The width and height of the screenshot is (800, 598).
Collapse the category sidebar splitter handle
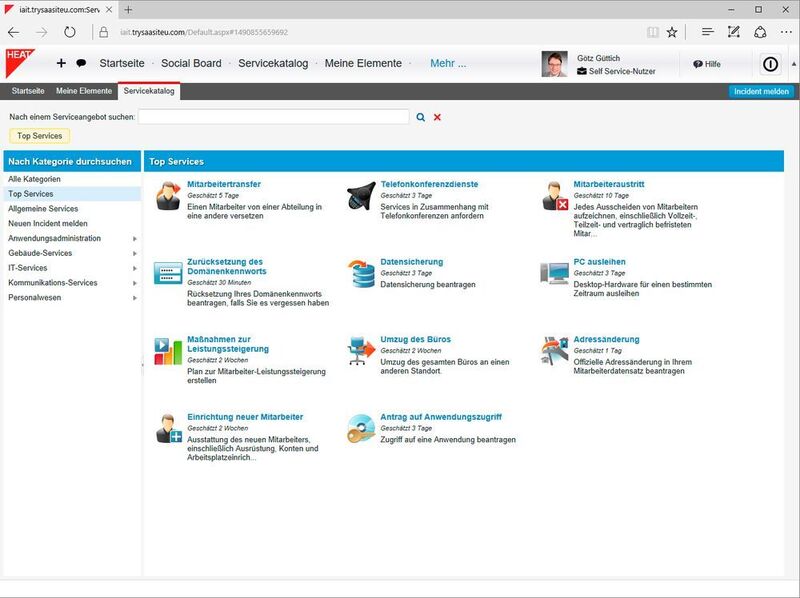[x=142, y=365]
